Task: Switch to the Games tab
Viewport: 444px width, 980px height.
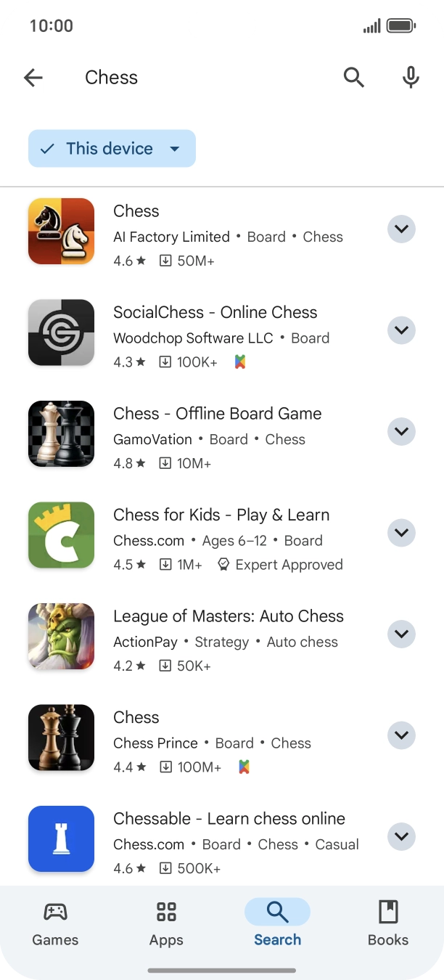Action: (55, 923)
